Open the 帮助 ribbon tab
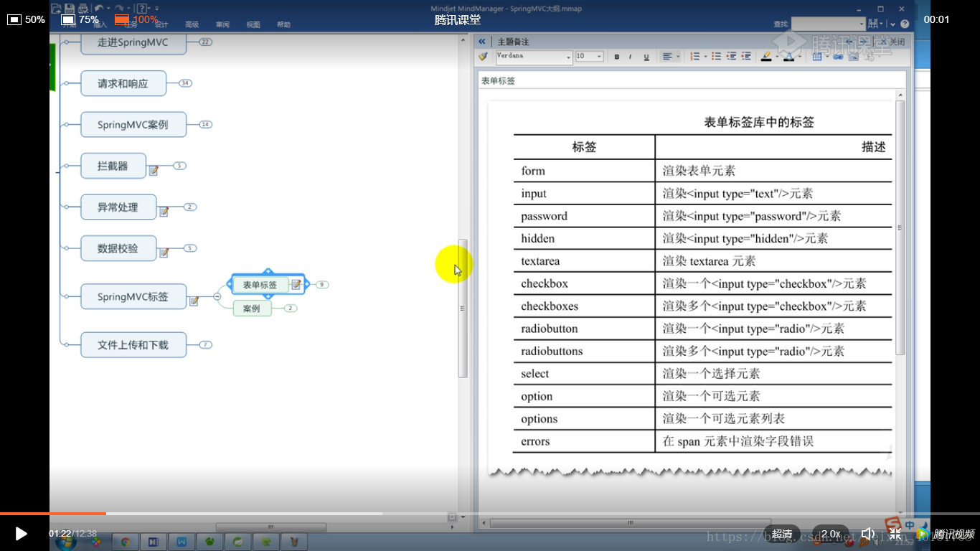The image size is (980, 551). [284, 25]
